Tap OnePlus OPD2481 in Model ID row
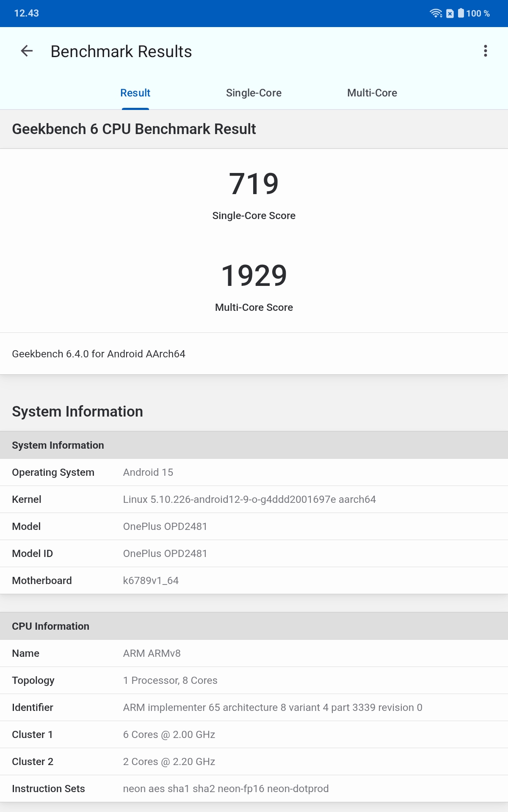The height and width of the screenshot is (812, 508). [165, 554]
